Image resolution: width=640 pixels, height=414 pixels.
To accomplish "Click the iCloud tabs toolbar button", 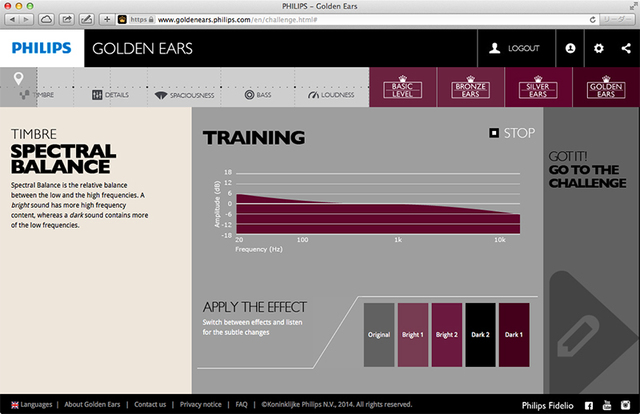I will pyautogui.click(x=47, y=19).
